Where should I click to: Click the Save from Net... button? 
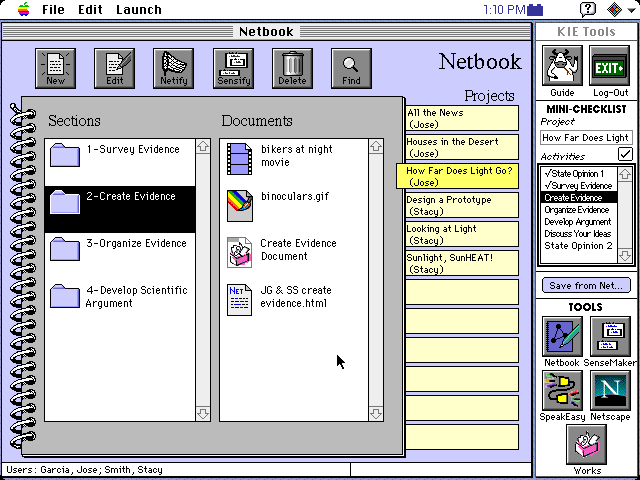(x=586, y=285)
